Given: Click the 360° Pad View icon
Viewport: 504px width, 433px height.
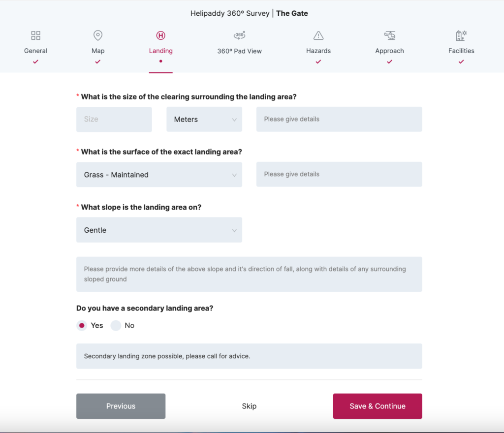Looking at the screenshot, I should 239,35.
